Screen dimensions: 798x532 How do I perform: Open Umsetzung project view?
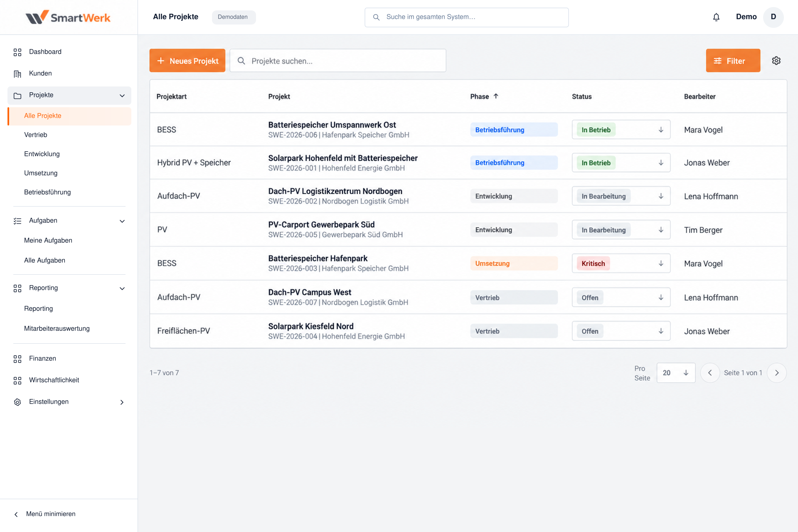coord(41,173)
